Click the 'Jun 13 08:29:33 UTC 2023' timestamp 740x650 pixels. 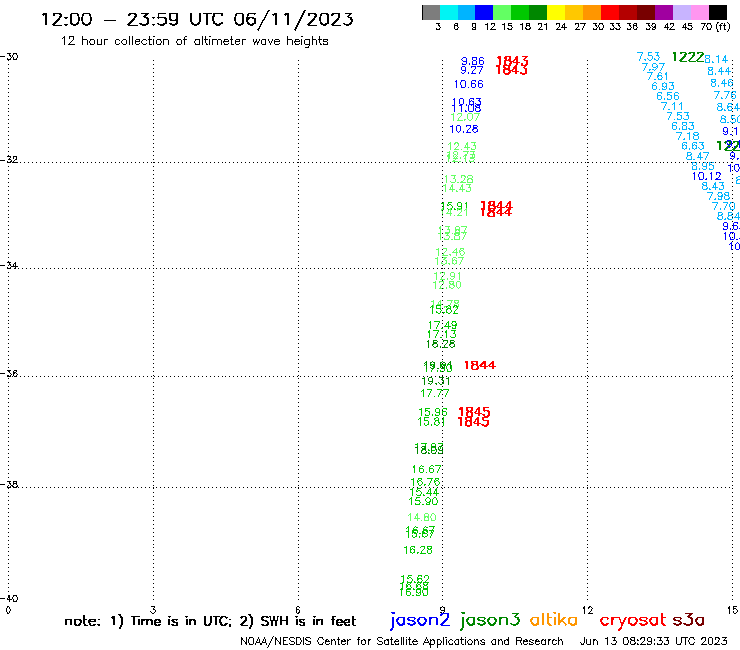653,641
